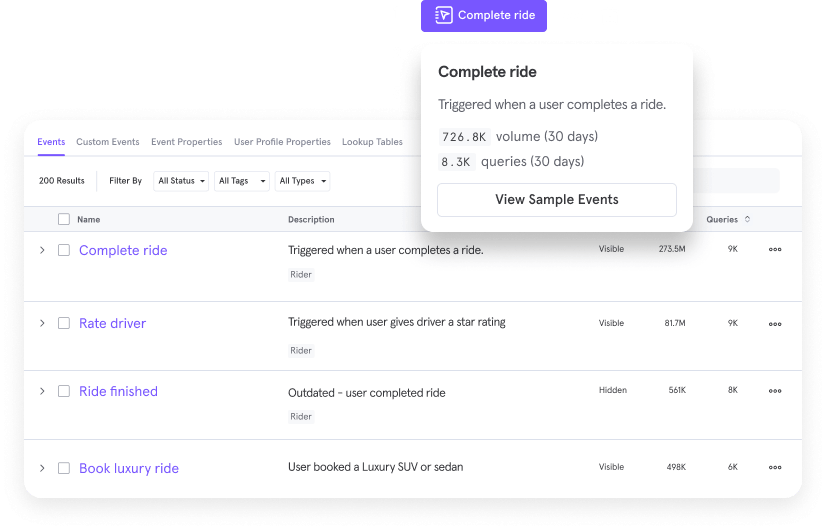The width and height of the screenshot is (826, 530).
Task: Tick the Book luxury ride checkbox
Action: 64,468
